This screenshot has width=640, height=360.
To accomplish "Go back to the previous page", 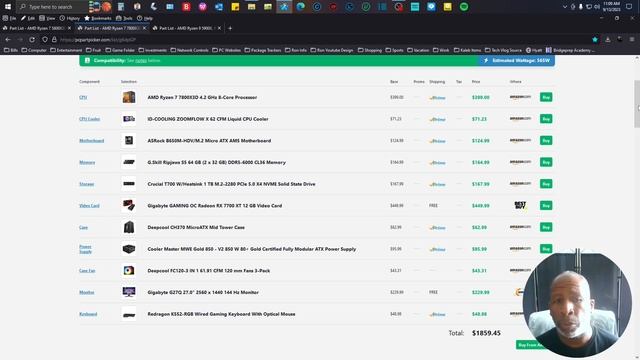I will point(8,40).
